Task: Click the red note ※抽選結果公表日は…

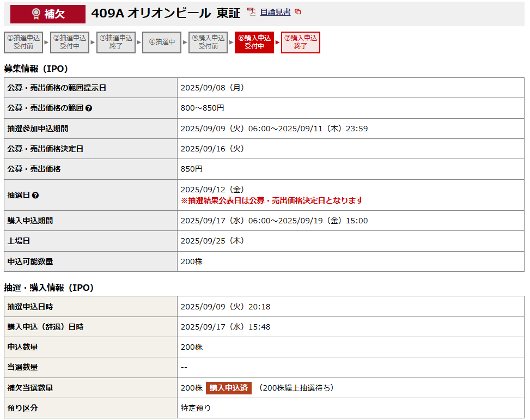Action: coord(272,200)
